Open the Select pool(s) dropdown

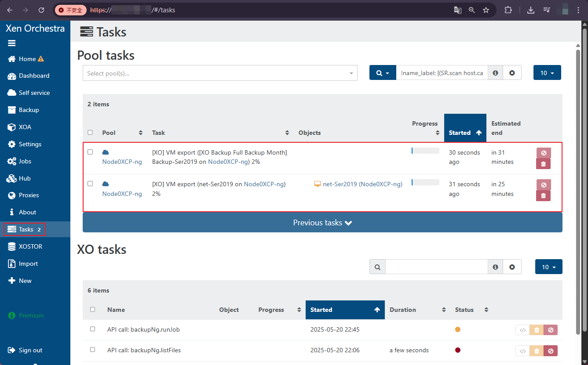point(220,73)
